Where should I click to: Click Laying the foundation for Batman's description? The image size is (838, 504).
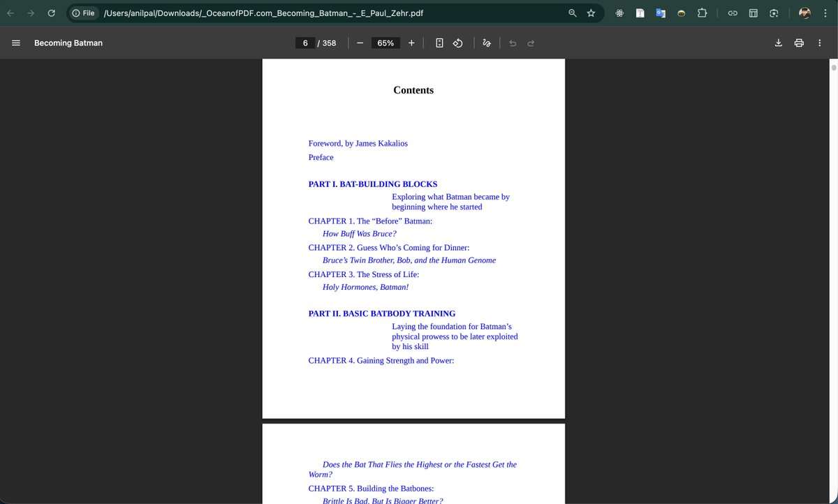pos(455,336)
